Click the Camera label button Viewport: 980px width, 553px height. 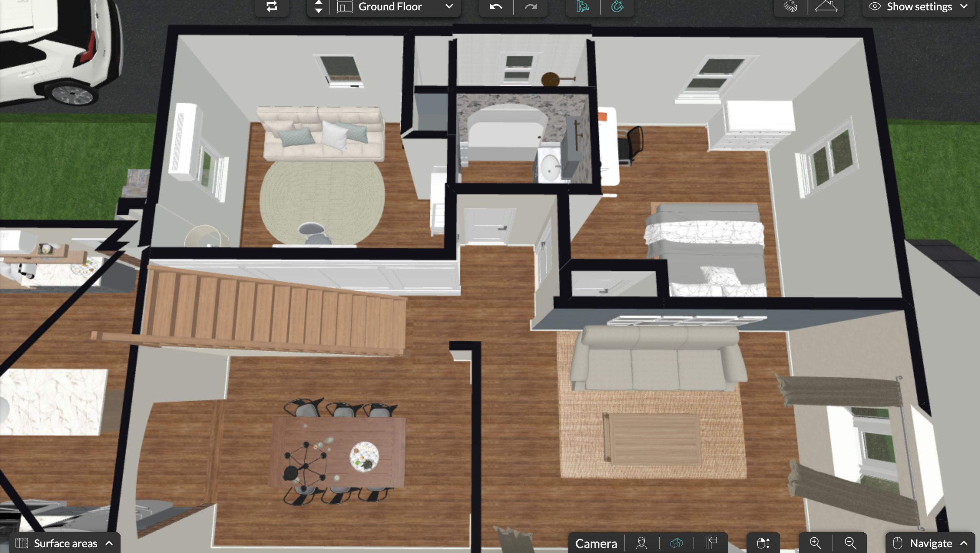click(x=596, y=543)
